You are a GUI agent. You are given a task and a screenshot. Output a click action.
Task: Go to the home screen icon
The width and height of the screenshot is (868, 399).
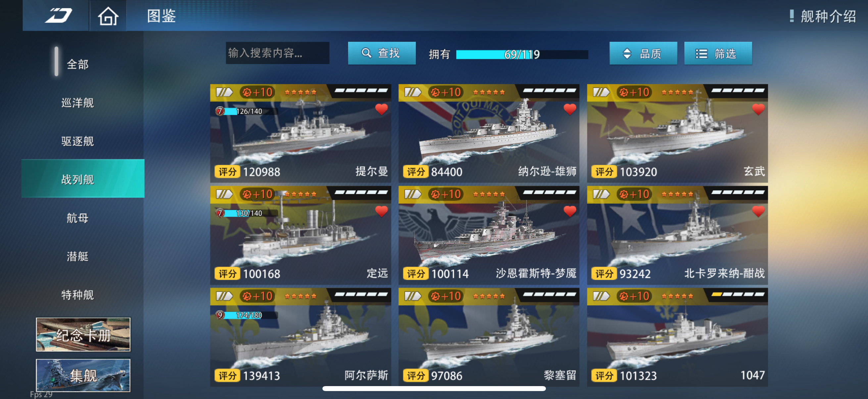click(108, 16)
